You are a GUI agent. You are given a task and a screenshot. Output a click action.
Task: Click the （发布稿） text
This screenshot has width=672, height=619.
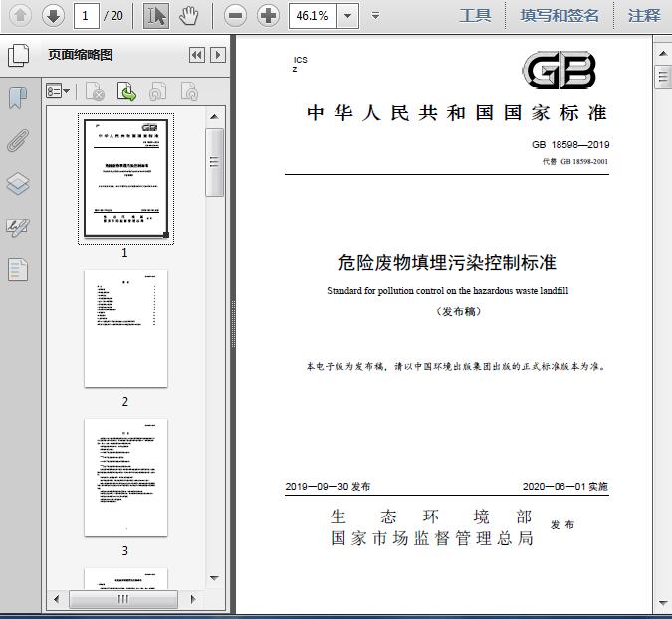(458, 311)
